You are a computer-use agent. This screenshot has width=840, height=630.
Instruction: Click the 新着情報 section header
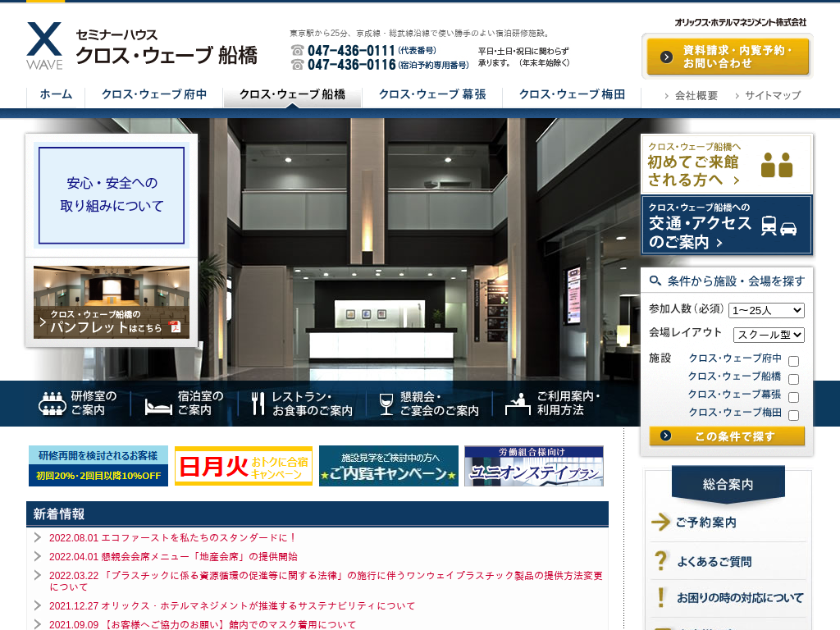pyautogui.click(x=317, y=514)
